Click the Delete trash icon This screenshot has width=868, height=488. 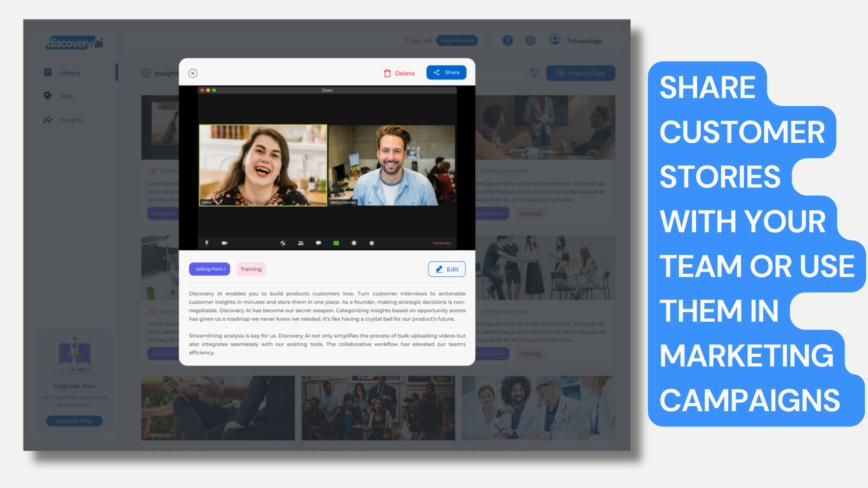[387, 73]
